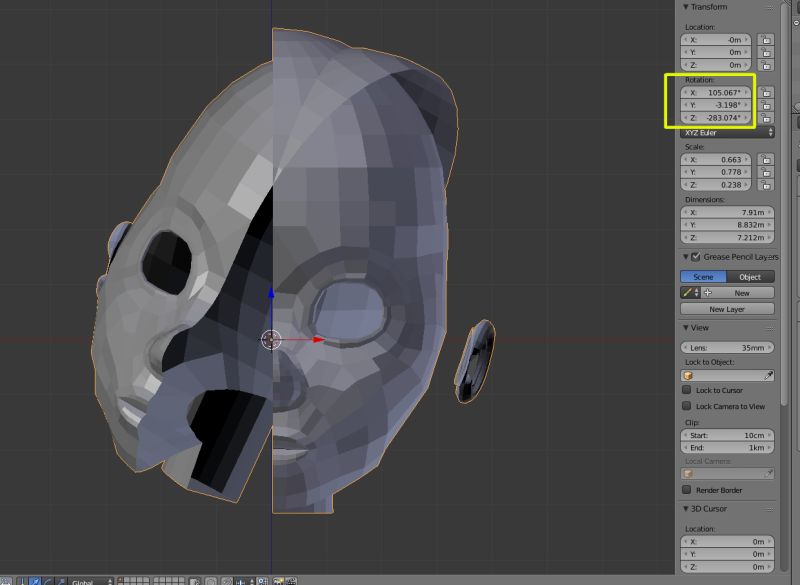
Task: Enable Lock Camera to View
Action: (688, 406)
